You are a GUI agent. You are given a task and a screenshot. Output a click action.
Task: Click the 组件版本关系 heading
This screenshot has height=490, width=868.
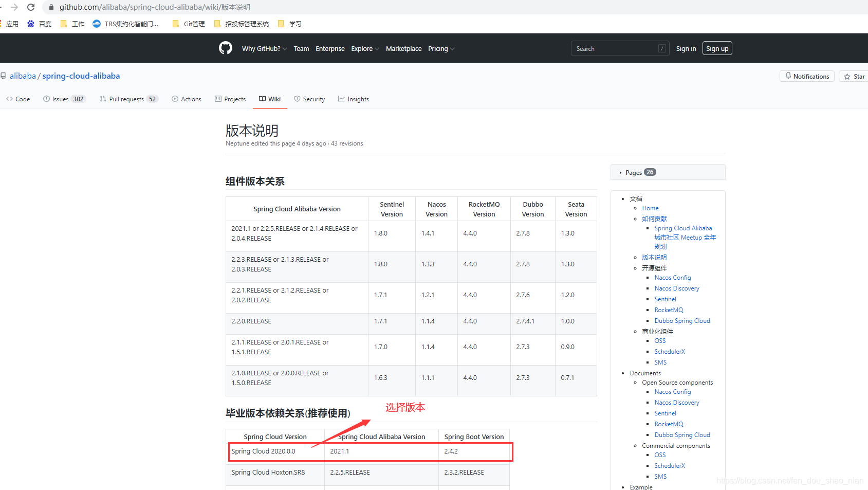[x=255, y=182]
